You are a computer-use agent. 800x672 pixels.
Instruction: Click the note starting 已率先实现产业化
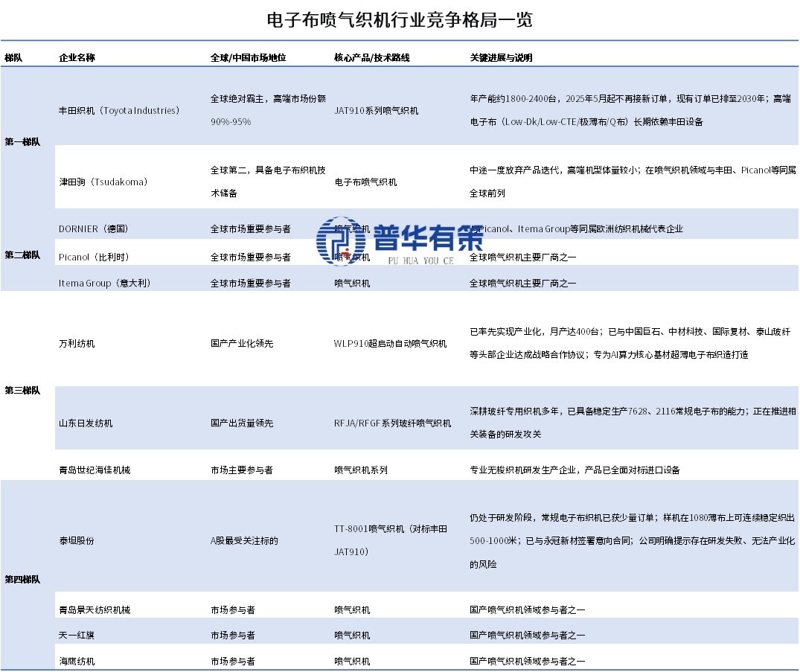(630, 343)
